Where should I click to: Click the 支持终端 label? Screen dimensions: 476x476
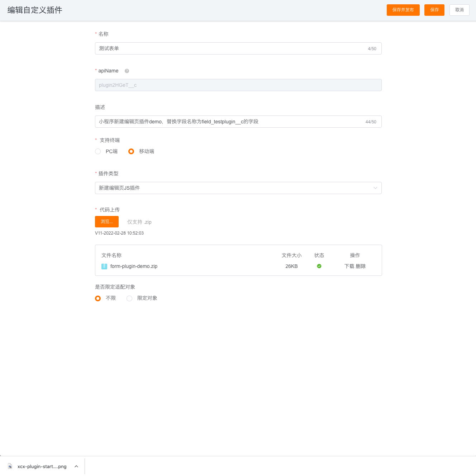(110, 140)
